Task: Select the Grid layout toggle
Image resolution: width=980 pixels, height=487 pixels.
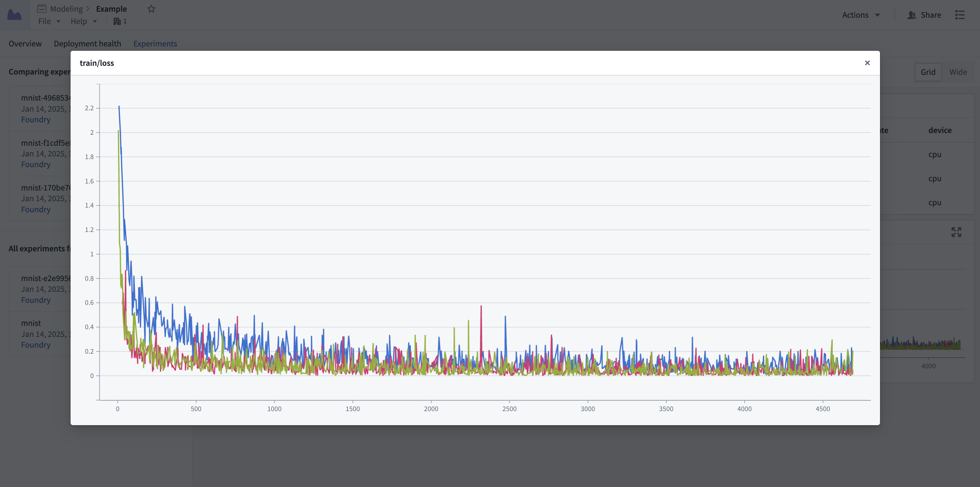Action: (928, 72)
